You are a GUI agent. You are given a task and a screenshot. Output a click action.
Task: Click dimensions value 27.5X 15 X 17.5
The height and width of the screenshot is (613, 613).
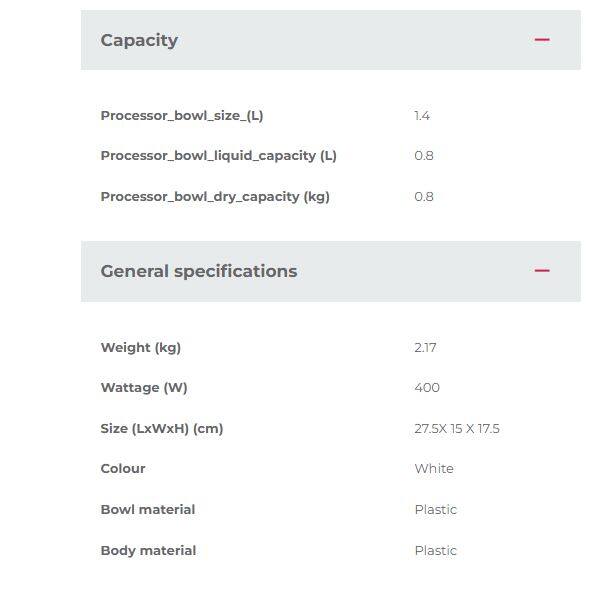pos(457,429)
